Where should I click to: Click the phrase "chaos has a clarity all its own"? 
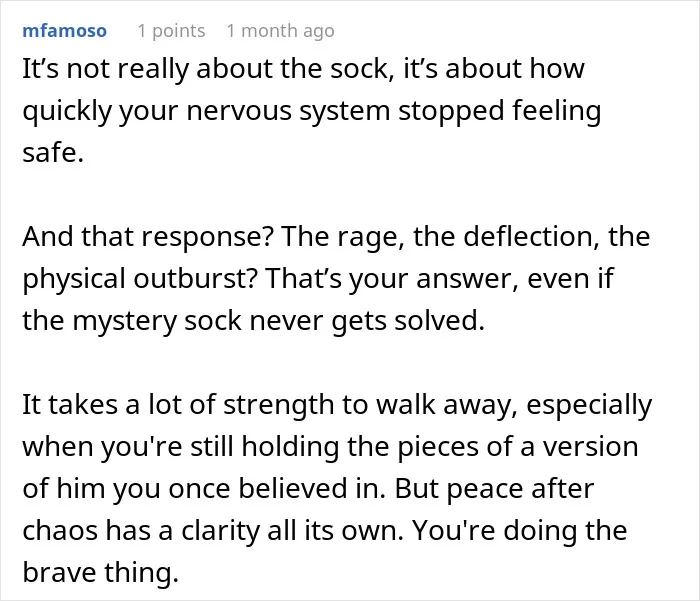click(x=212, y=530)
